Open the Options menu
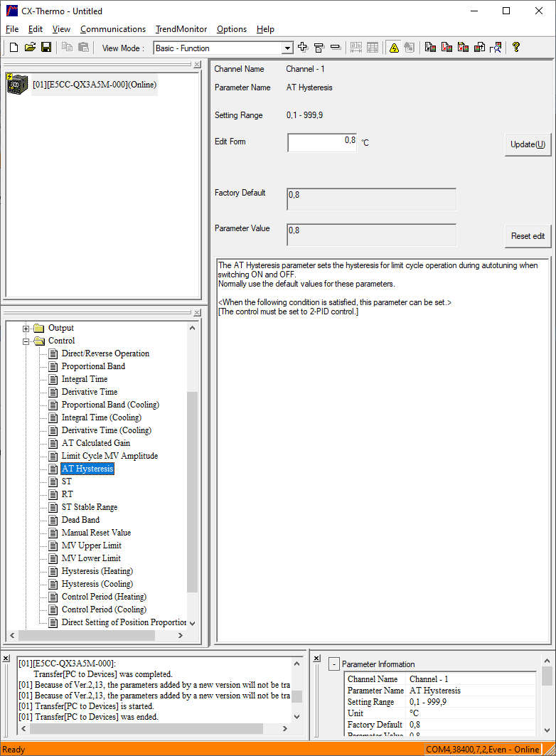Image resolution: width=556 pixels, height=756 pixels. point(232,29)
